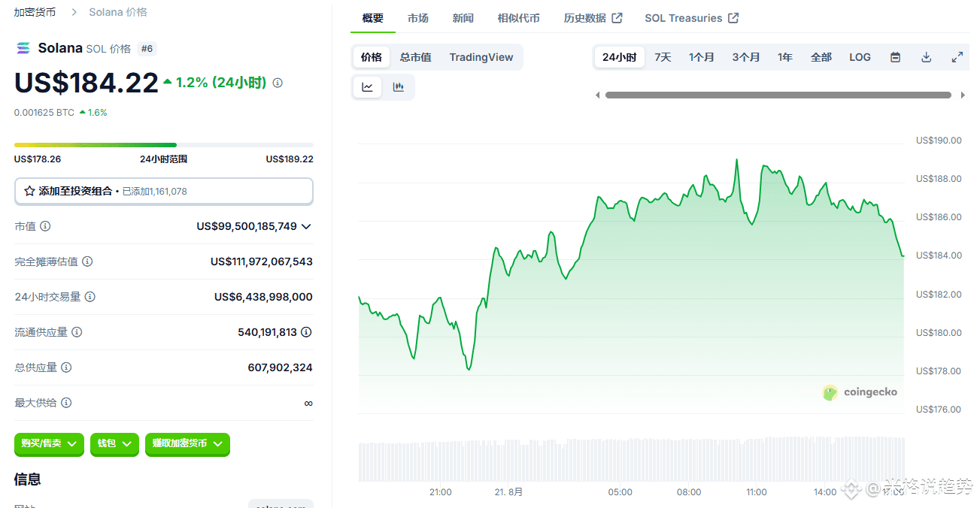Click 添加至投资组合 button

pos(164,192)
